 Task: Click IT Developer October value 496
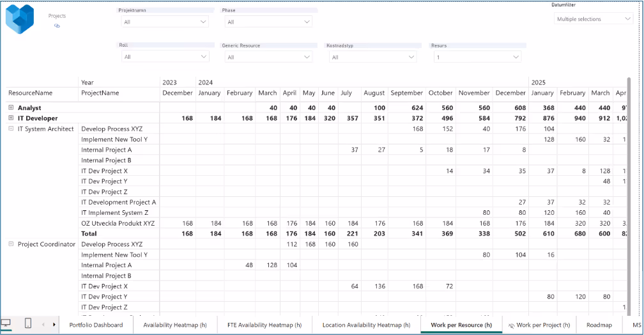click(447, 118)
